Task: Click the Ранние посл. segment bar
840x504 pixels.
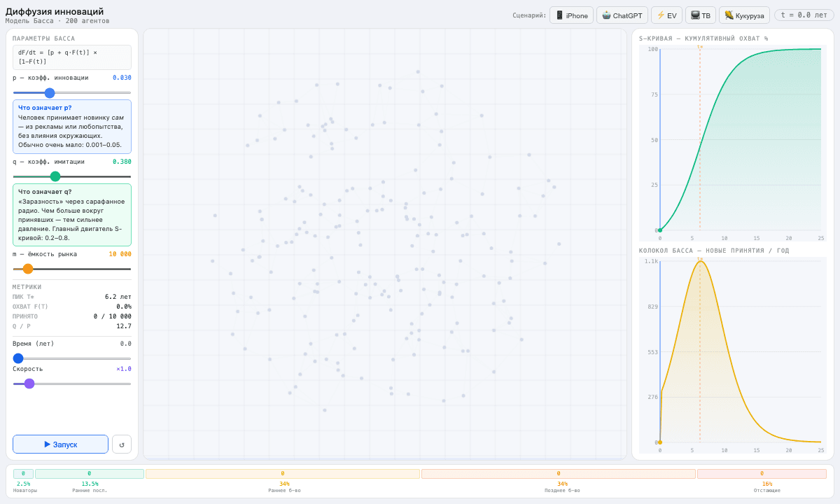Action: point(90,474)
